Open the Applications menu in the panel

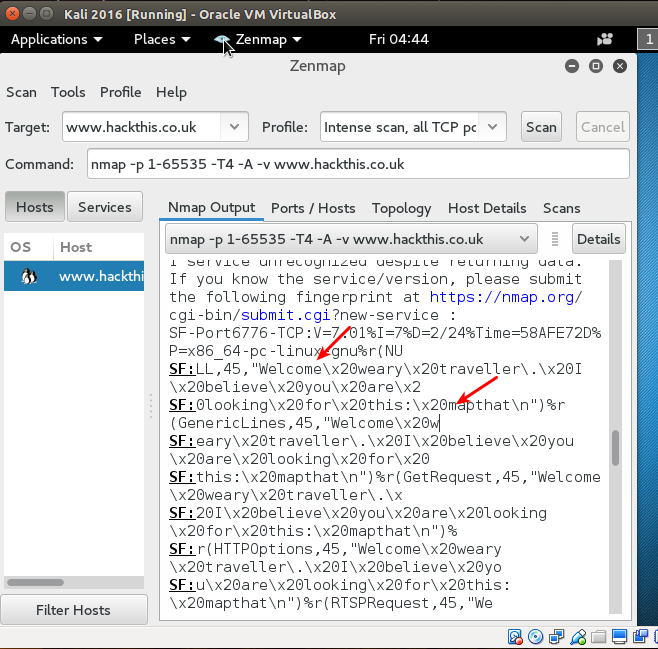tap(57, 39)
